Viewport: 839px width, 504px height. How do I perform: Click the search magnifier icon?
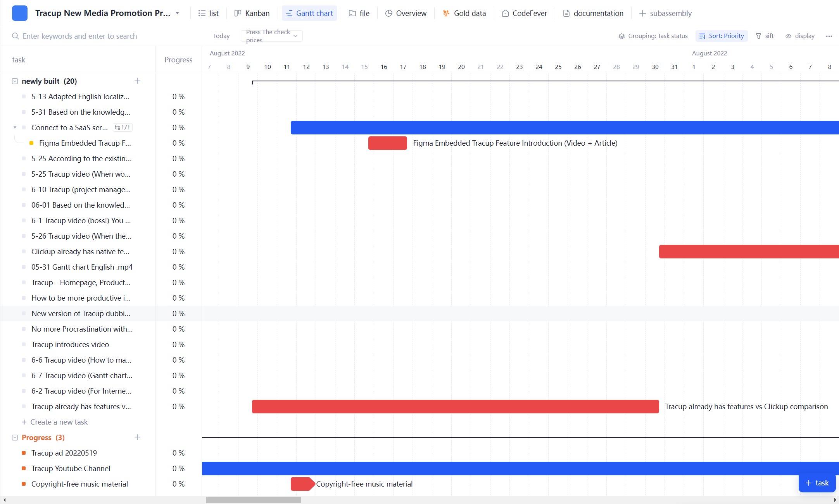[x=16, y=36]
